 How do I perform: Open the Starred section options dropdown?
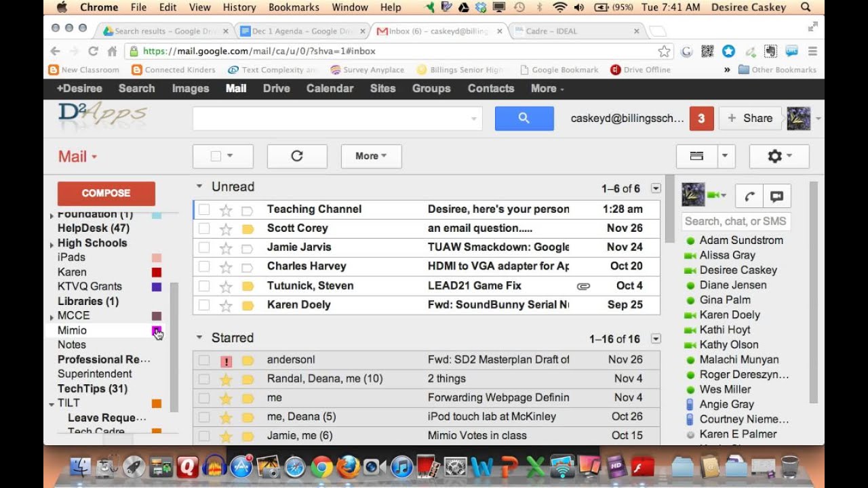[655, 339]
